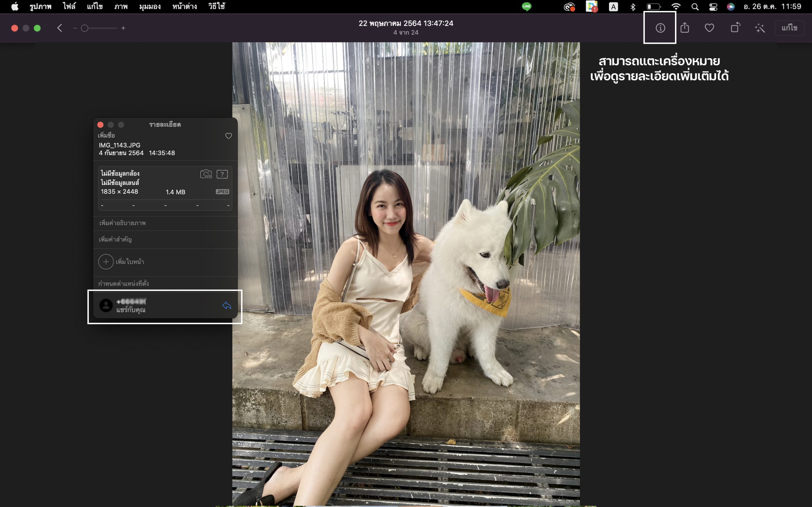Toggle favorite heart in details panel
812x507 pixels.
coord(228,136)
